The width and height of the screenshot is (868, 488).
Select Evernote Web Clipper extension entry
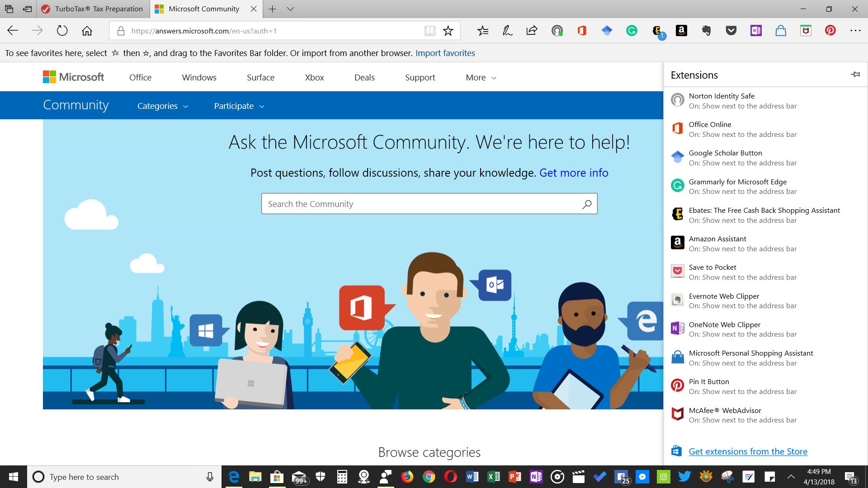point(765,301)
